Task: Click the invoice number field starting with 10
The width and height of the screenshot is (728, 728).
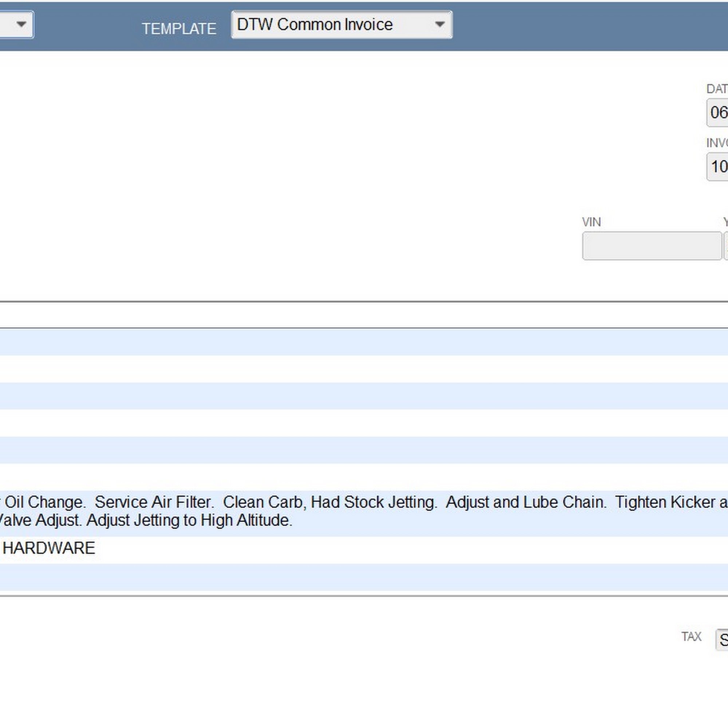Action: click(718, 167)
